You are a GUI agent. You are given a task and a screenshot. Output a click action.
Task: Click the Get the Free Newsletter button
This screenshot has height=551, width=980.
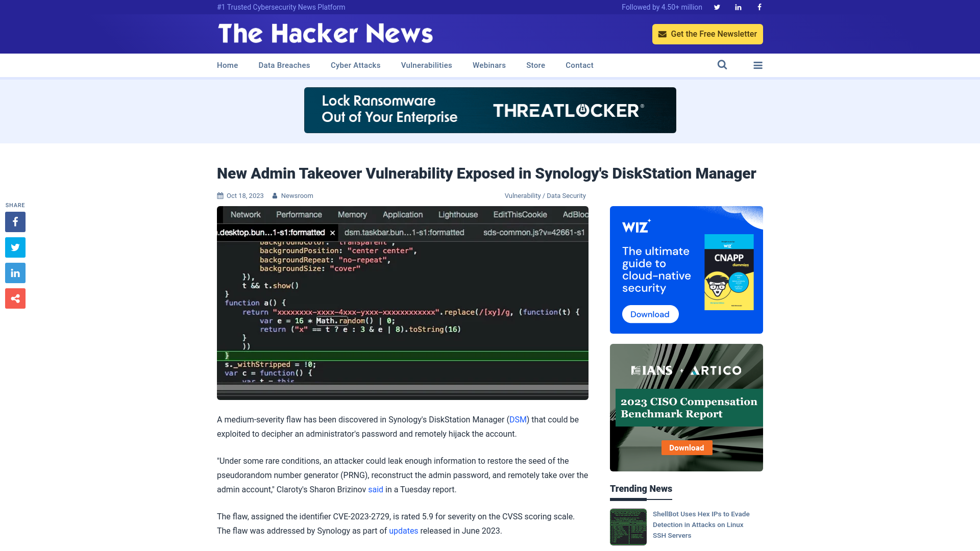point(707,34)
